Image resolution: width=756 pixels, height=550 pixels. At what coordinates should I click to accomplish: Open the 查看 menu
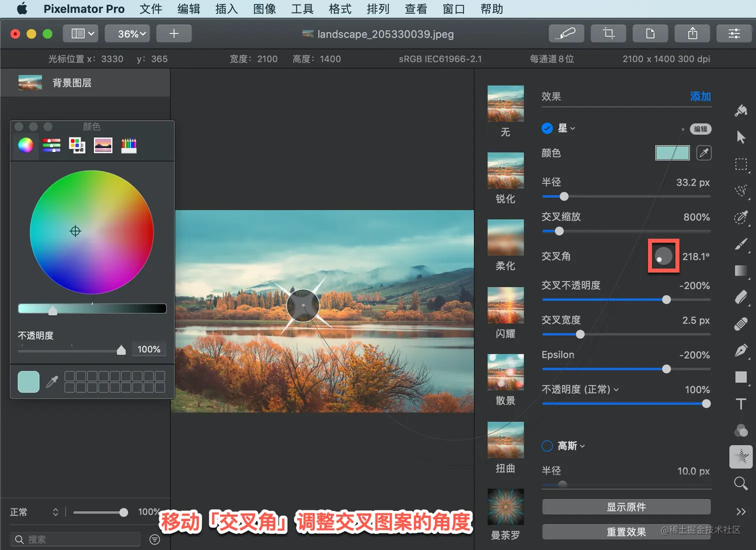[x=416, y=9]
